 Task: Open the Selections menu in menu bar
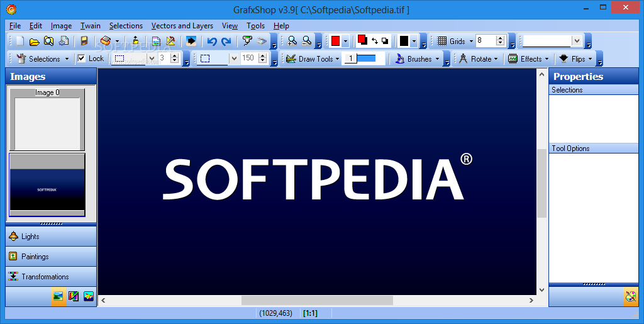pyautogui.click(x=126, y=25)
